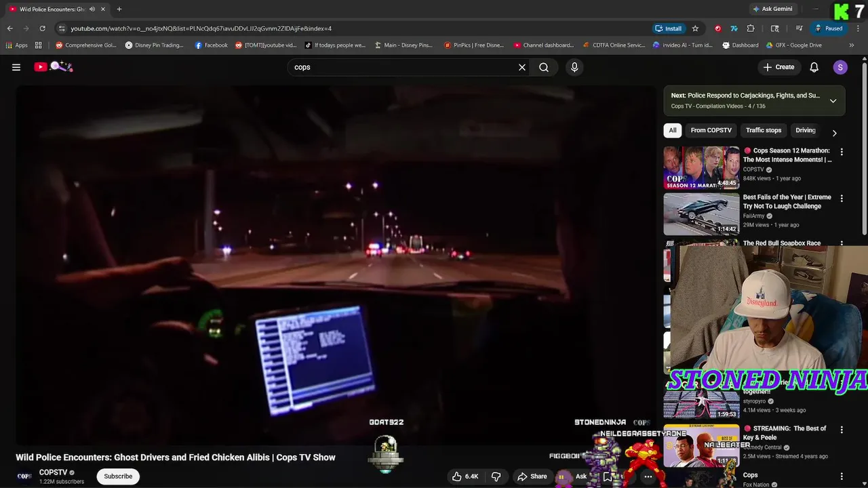Open a new browser tab
Screen dimensions: 868x488
119,9
